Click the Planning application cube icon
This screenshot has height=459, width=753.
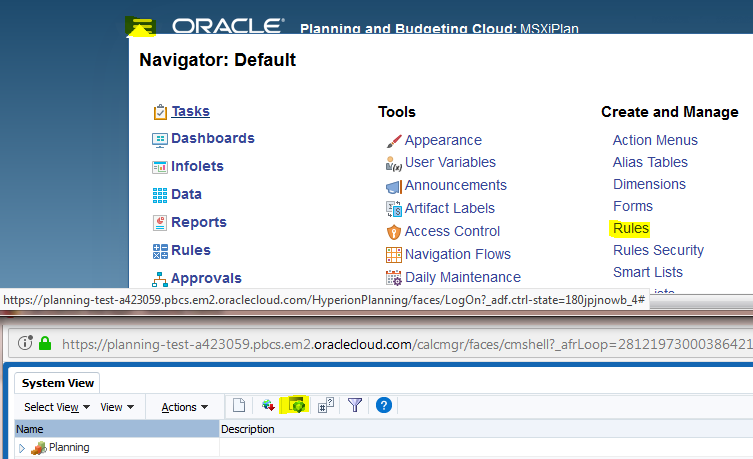tap(38, 448)
